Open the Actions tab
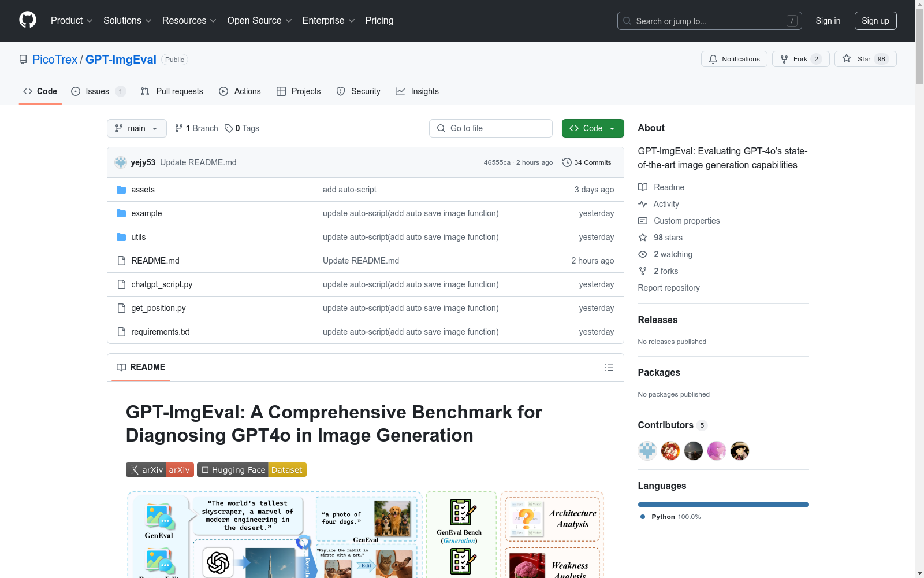 click(240, 91)
